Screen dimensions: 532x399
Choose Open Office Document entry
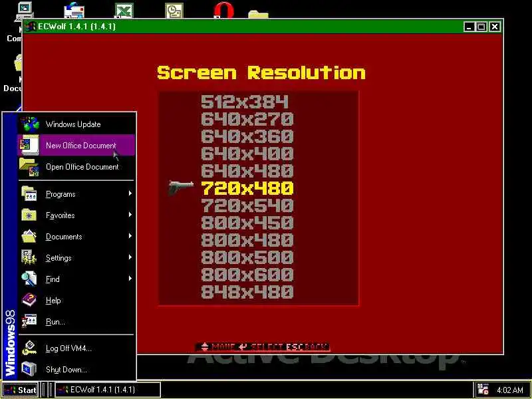(76, 167)
